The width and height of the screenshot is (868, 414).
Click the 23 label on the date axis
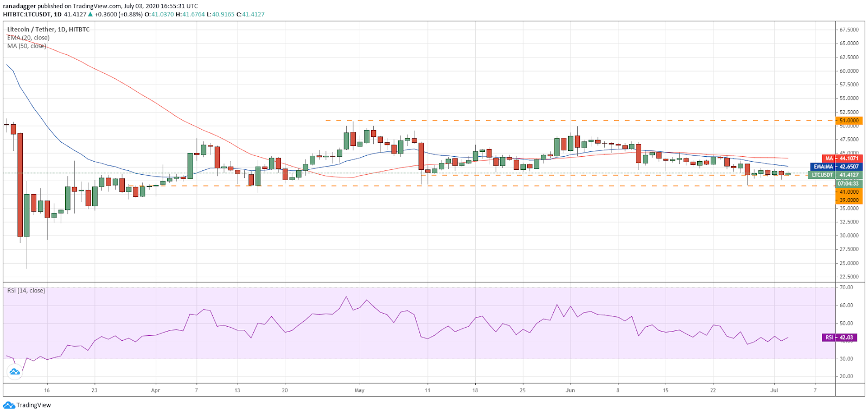click(94, 390)
